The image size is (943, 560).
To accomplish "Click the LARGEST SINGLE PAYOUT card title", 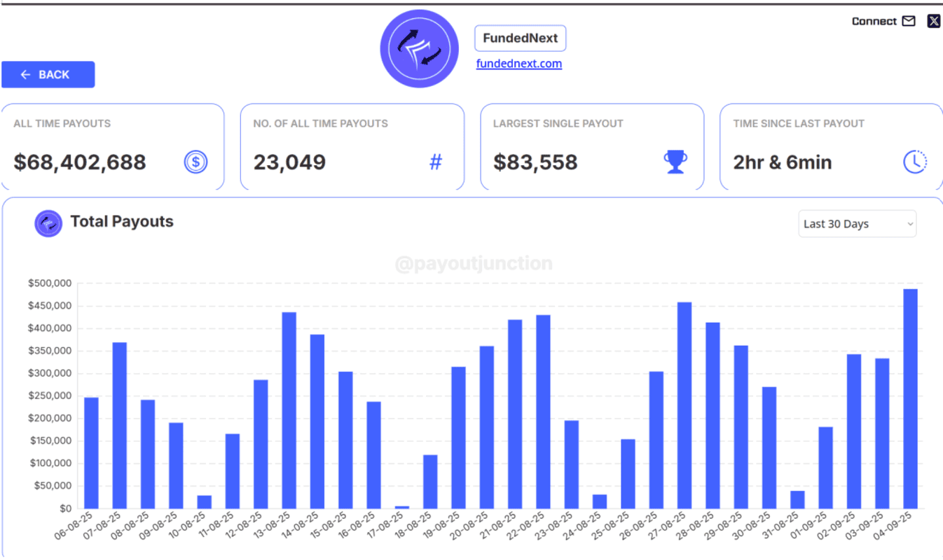I will 558,123.
